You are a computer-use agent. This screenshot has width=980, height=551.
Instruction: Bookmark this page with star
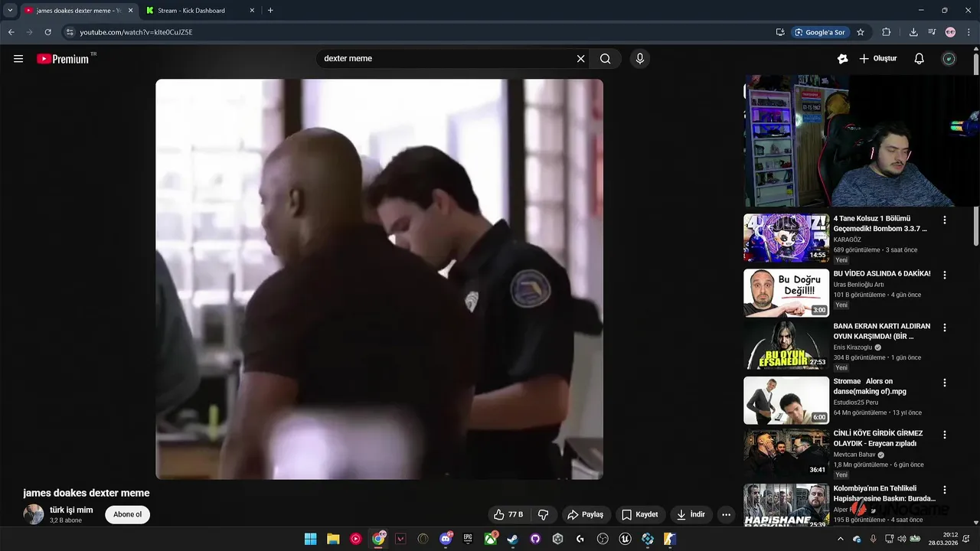pos(861,32)
